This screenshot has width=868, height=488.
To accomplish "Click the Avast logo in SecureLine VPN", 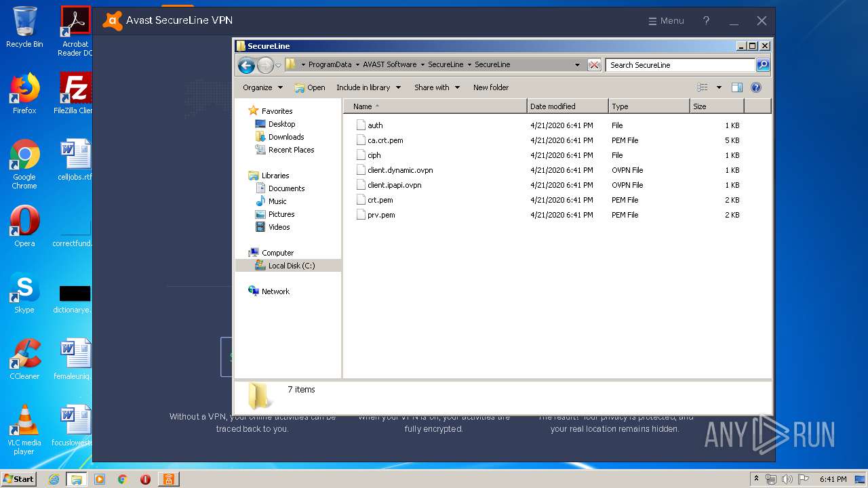I will (x=113, y=21).
